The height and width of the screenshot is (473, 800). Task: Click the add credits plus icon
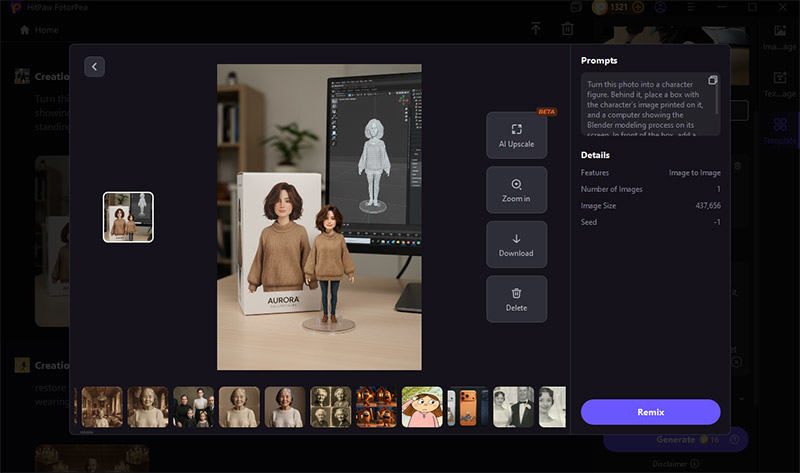pyautogui.click(x=638, y=7)
